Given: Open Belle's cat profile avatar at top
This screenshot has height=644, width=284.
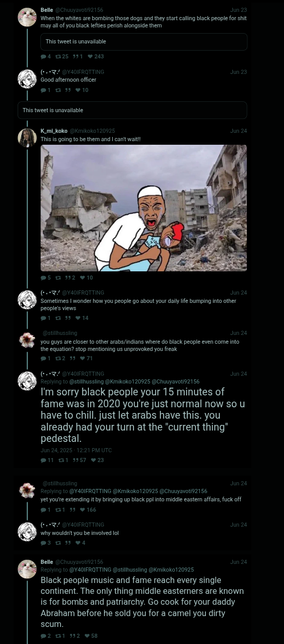Looking at the screenshot, I should [x=27, y=17].
